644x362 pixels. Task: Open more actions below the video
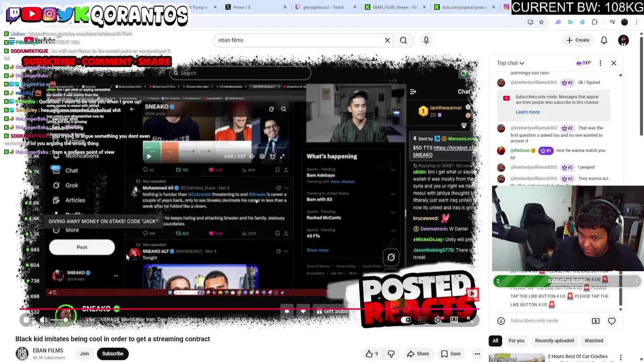(477, 354)
